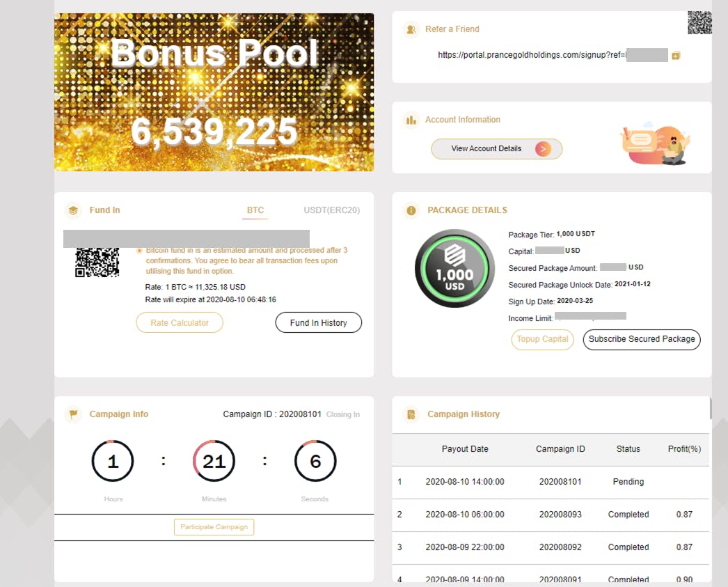This screenshot has width=728, height=587.
Task: Open the Rate Calculator
Action: point(180,323)
